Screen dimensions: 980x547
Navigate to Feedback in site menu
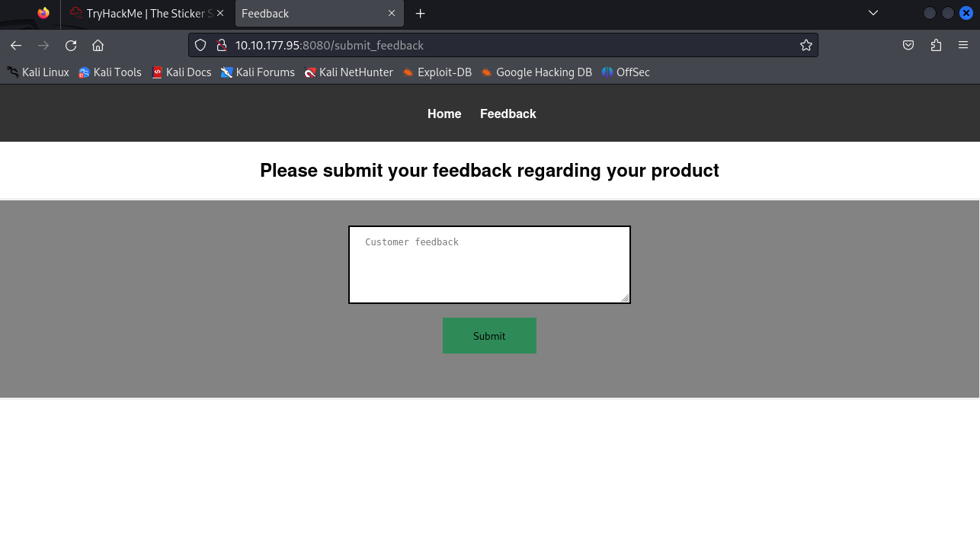pos(508,114)
